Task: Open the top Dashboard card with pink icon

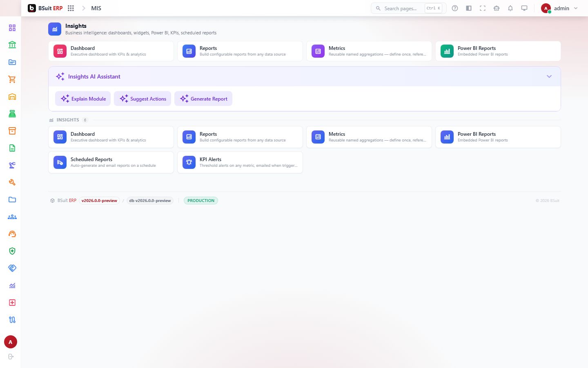Action: coord(111,51)
